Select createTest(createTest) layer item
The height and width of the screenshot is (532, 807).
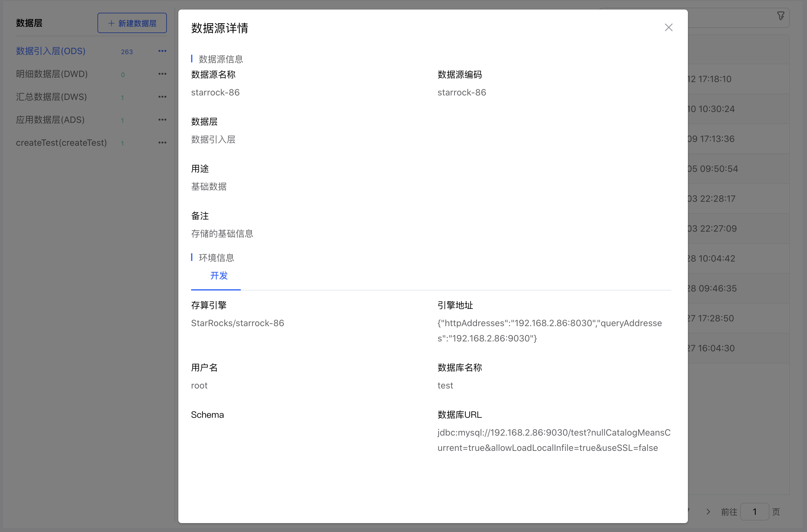click(61, 143)
